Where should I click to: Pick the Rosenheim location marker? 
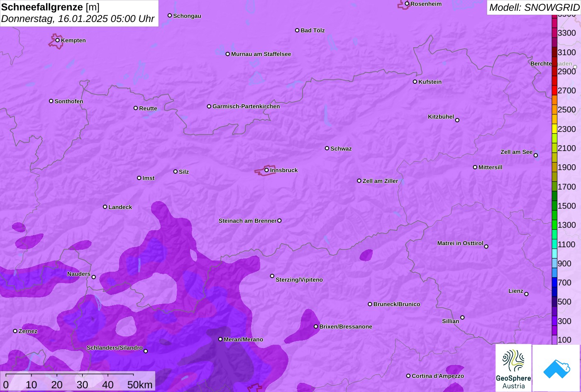(407, 4)
